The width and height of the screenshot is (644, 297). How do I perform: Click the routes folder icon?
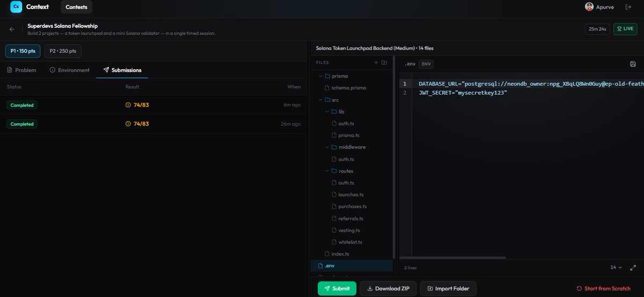pyautogui.click(x=334, y=171)
